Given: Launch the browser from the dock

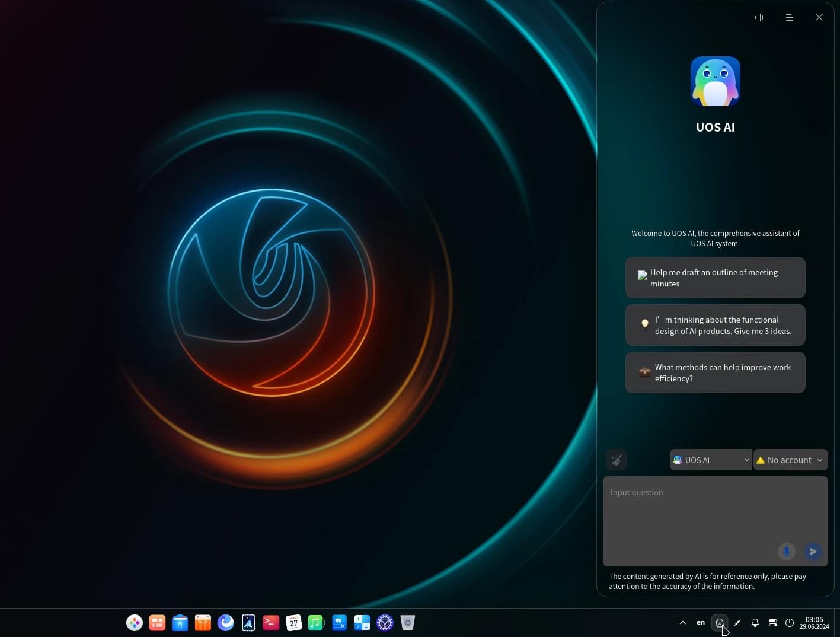Looking at the screenshot, I should (226, 623).
